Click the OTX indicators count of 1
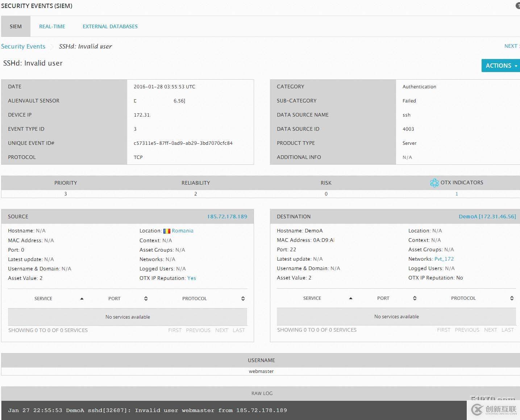This screenshot has width=520, height=420. click(x=457, y=194)
